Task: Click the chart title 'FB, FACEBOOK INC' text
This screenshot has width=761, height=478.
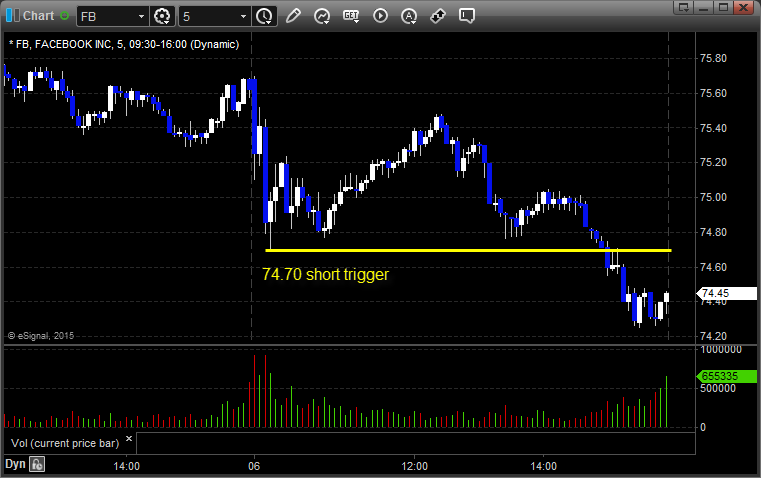Action: click(63, 44)
